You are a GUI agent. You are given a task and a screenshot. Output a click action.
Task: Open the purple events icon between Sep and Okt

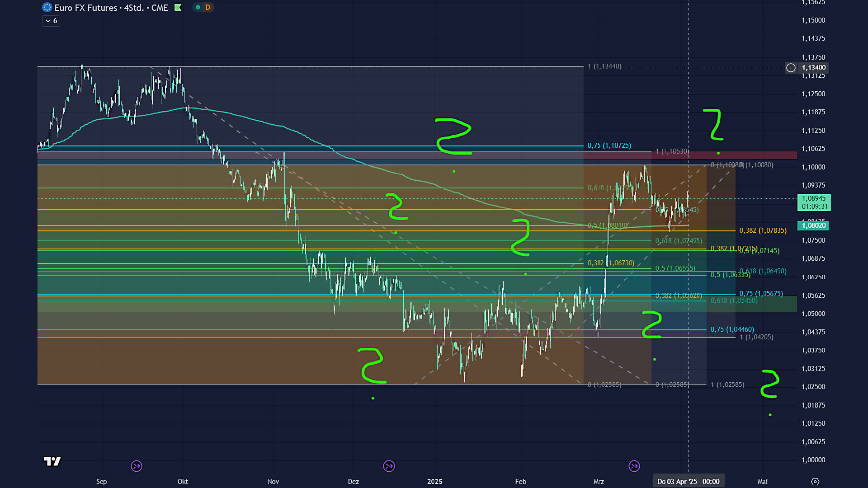point(137,466)
